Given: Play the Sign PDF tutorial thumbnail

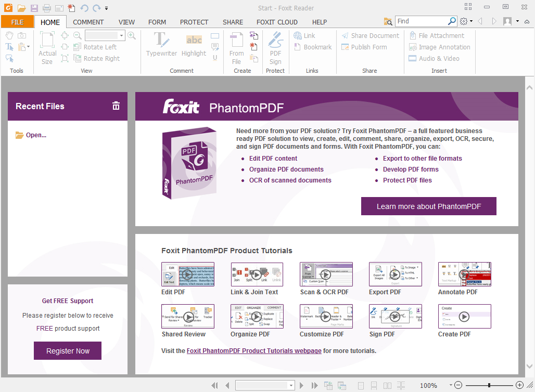Looking at the screenshot, I should point(395,316).
